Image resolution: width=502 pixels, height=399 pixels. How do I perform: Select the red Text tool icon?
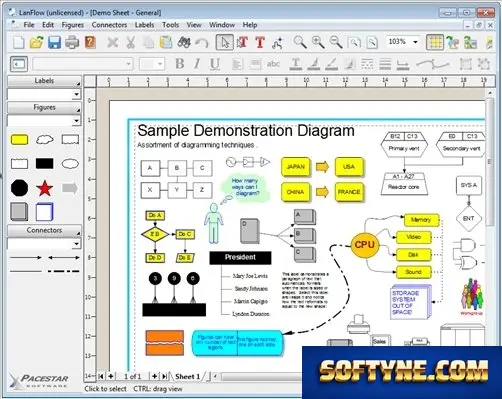[x=260, y=42]
